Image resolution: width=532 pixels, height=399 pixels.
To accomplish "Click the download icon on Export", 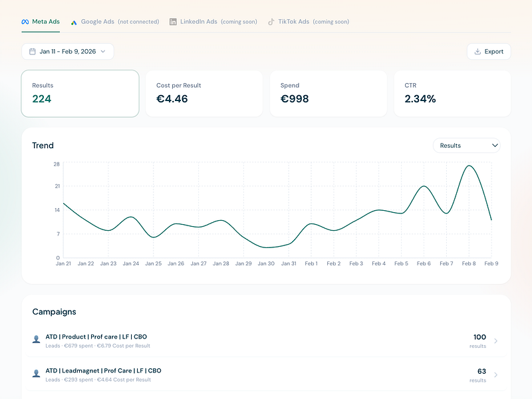I will [477, 52].
